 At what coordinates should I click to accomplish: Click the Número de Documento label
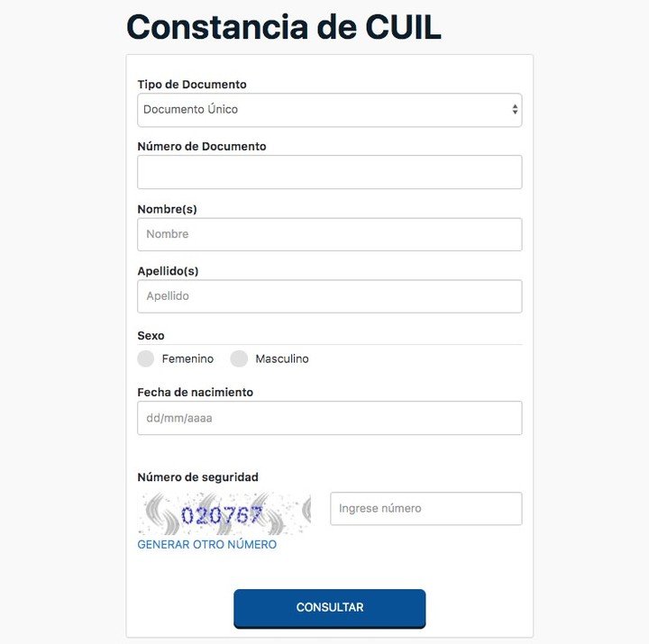coord(202,147)
